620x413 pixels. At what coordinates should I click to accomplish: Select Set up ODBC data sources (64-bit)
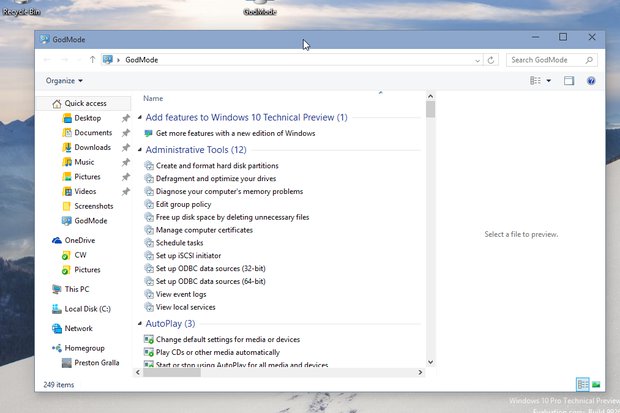click(x=211, y=281)
